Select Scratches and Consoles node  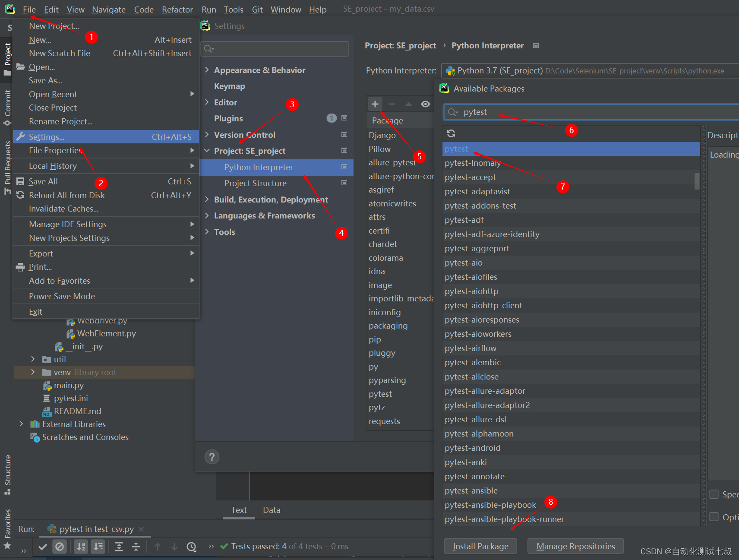pyautogui.click(x=85, y=437)
